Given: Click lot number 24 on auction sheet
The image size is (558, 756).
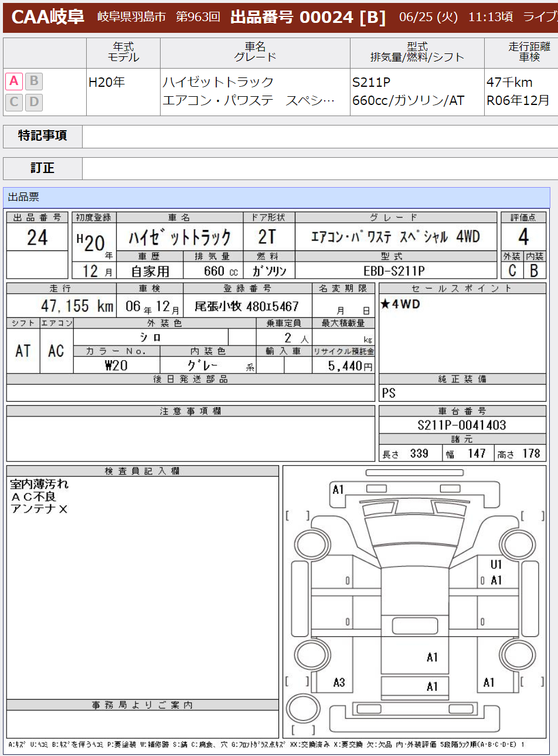Looking at the screenshot, I should tap(38, 238).
